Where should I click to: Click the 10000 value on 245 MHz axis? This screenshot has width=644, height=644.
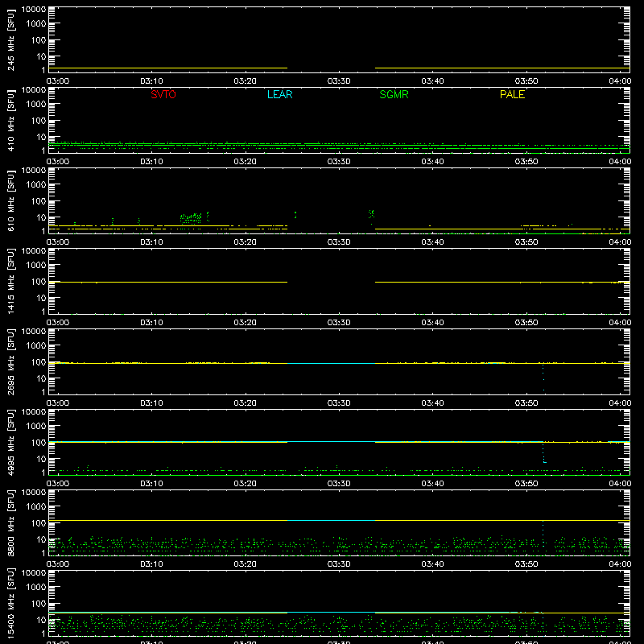click(x=34, y=10)
